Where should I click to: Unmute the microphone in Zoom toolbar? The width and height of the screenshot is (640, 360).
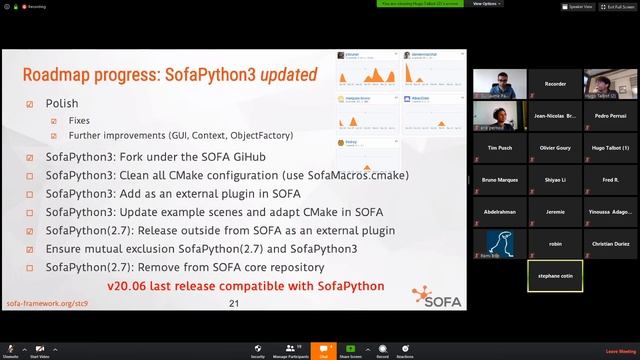(x=10, y=351)
